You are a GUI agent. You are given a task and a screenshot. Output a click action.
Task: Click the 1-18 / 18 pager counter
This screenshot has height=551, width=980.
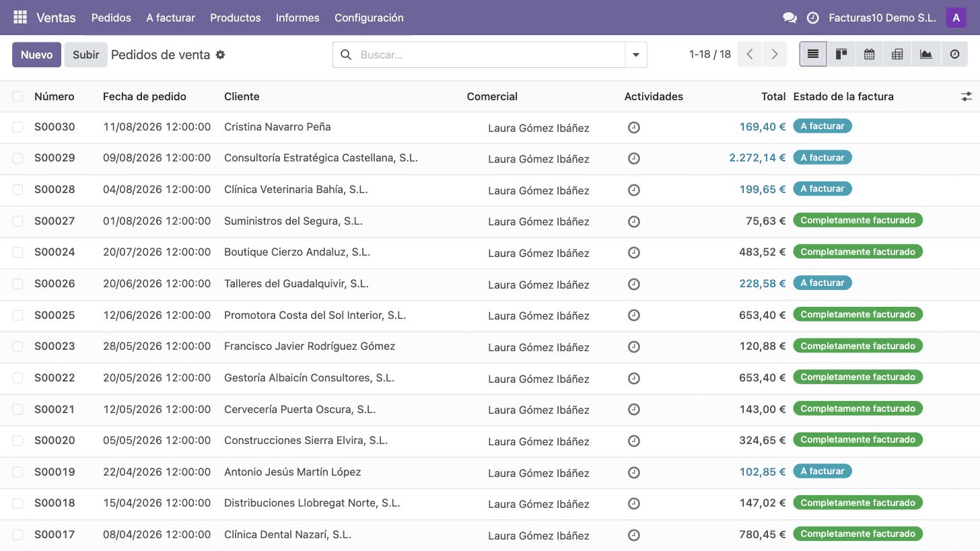point(710,54)
